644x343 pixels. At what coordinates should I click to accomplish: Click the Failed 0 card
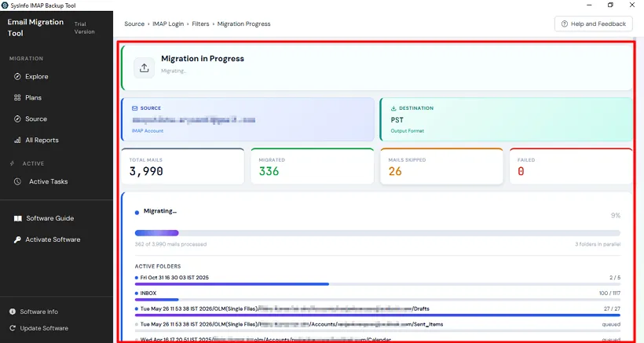coord(571,166)
